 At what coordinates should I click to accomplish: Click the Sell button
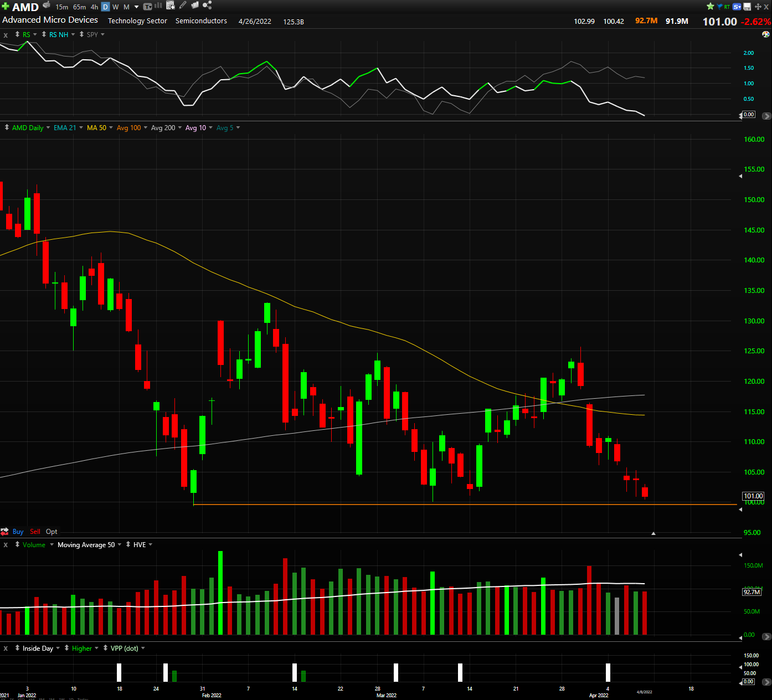(35, 532)
